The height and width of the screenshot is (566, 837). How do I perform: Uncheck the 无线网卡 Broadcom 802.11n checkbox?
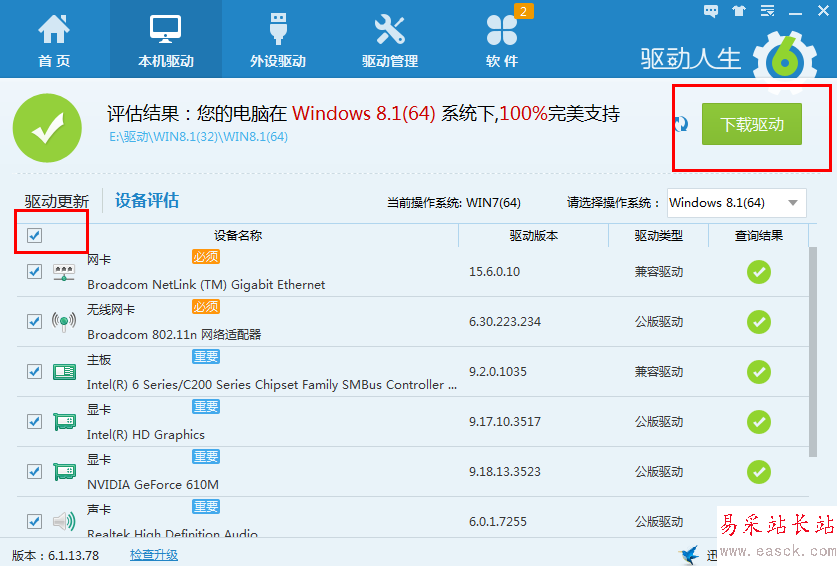[35, 322]
